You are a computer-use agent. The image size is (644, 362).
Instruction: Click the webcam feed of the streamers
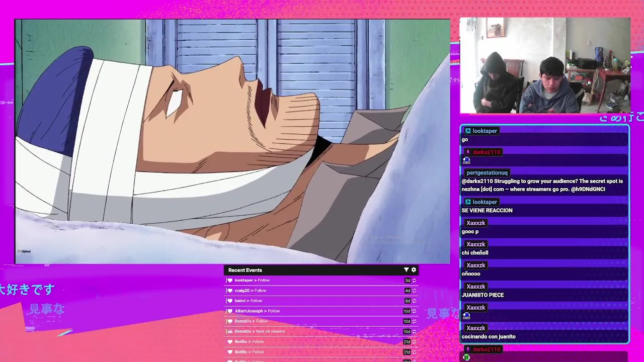(x=545, y=65)
